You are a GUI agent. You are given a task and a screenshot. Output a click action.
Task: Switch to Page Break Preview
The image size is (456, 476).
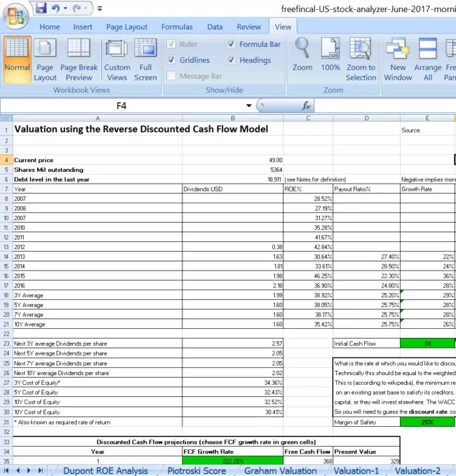pyautogui.click(x=79, y=59)
